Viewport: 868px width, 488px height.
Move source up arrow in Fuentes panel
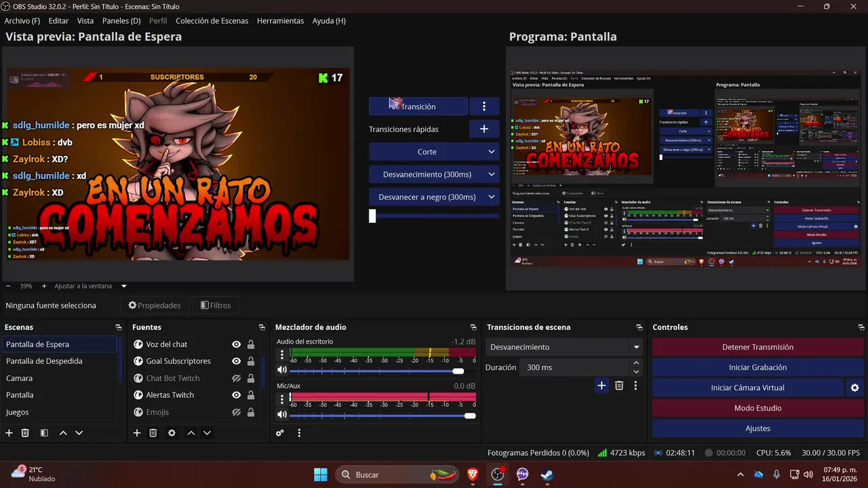click(x=191, y=432)
